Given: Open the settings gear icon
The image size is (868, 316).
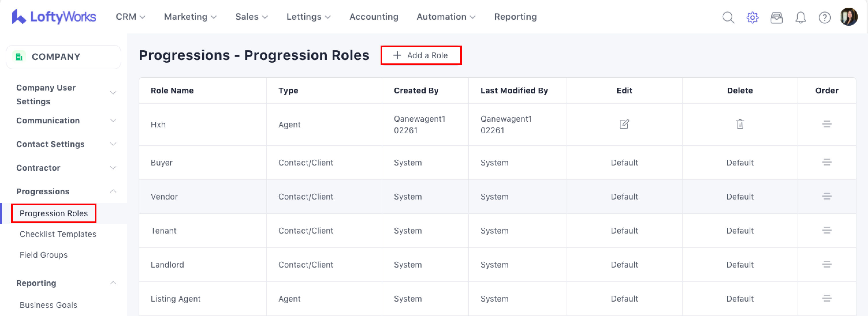Looking at the screenshot, I should pos(752,17).
